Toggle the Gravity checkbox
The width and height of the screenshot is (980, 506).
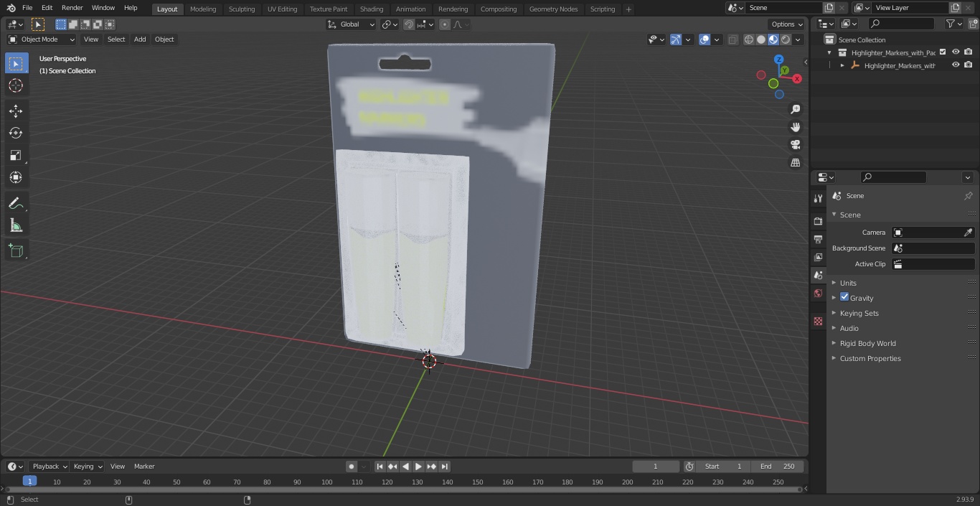(844, 297)
